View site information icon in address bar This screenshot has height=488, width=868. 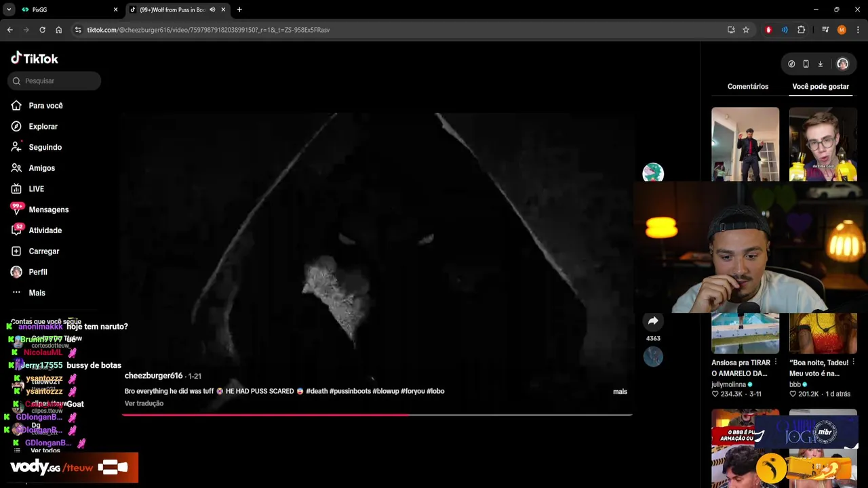(x=78, y=30)
